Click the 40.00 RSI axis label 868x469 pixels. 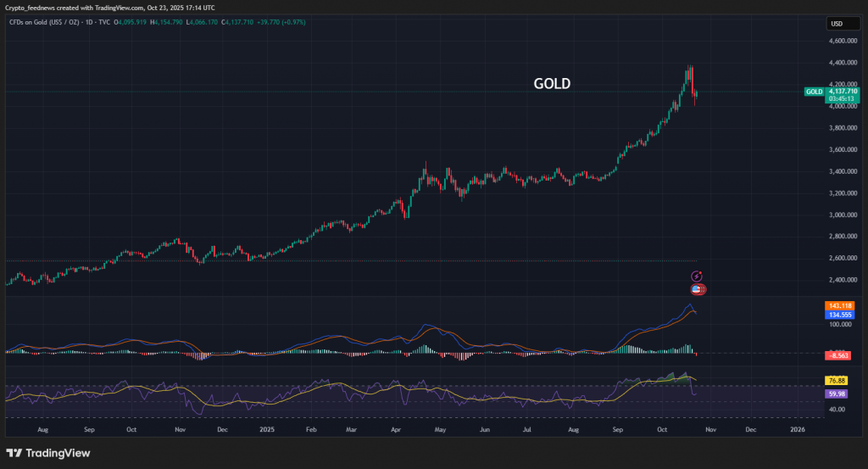pyautogui.click(x=837, y=410)
